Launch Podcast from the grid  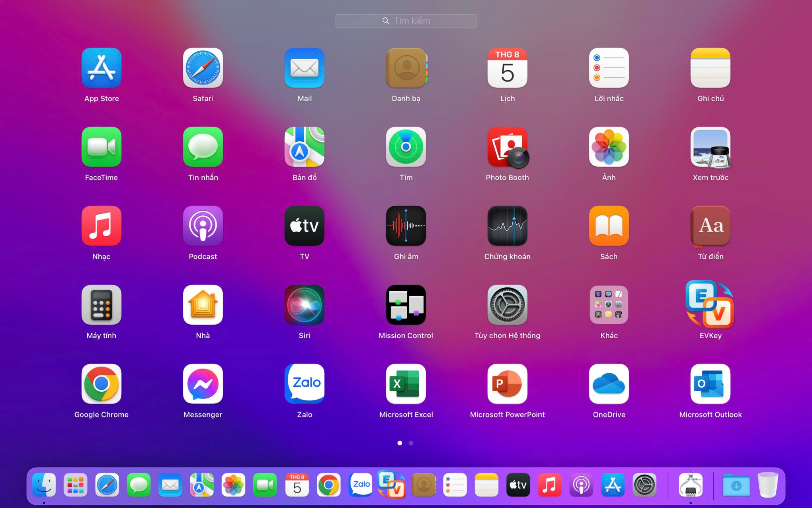203,226
